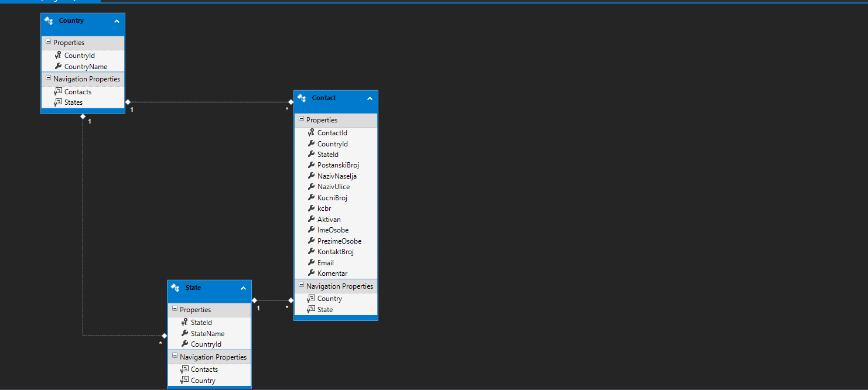Click wrench icon beside NazivNaselja
868x390 pixels.
[x=311, y=176]
